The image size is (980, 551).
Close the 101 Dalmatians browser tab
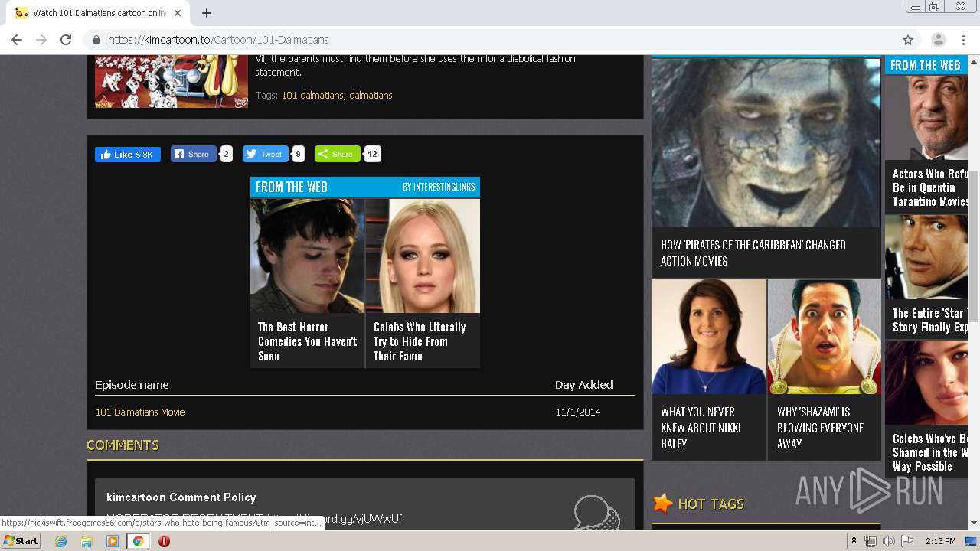tap(178, 13)
